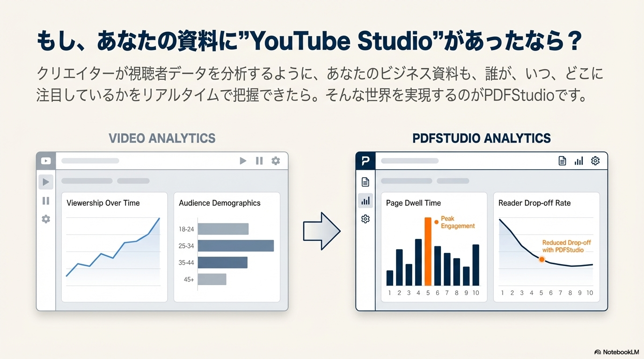The width and height of the screenshot is (644, 359).
Task: Select the analytics chart icon in PDFStudio sidebar
Action: (x=366, y=201)
